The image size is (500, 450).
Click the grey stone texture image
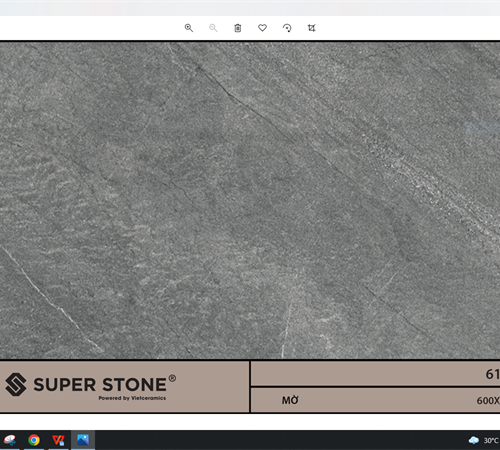coord(250,200)
